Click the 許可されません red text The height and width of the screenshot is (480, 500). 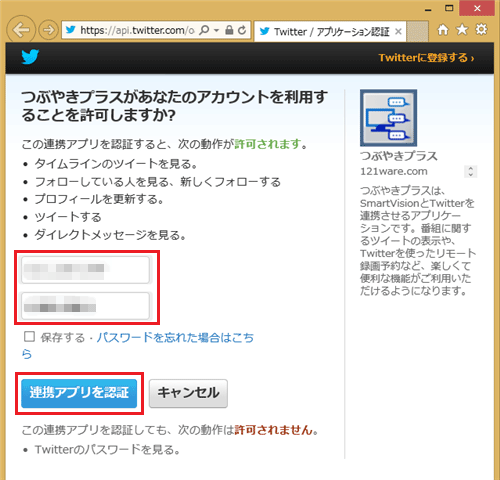click(274, 430)
